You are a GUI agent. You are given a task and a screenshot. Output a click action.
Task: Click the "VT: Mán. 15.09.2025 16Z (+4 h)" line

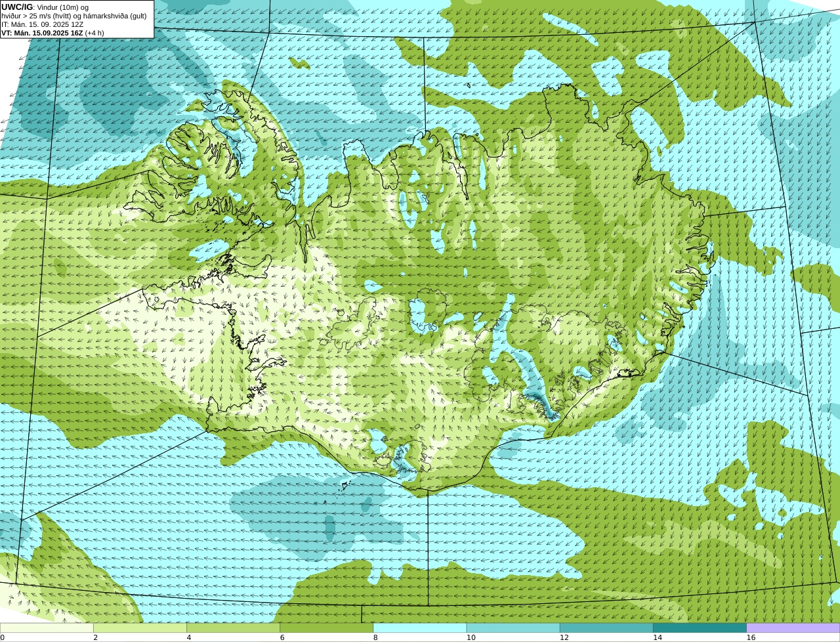click(x=52, y=33)
